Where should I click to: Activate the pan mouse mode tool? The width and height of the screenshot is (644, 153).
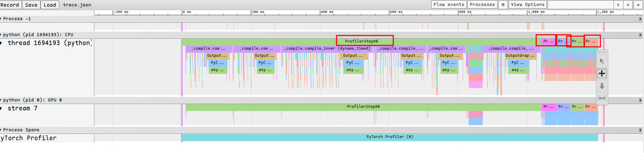tap(602, 73)
